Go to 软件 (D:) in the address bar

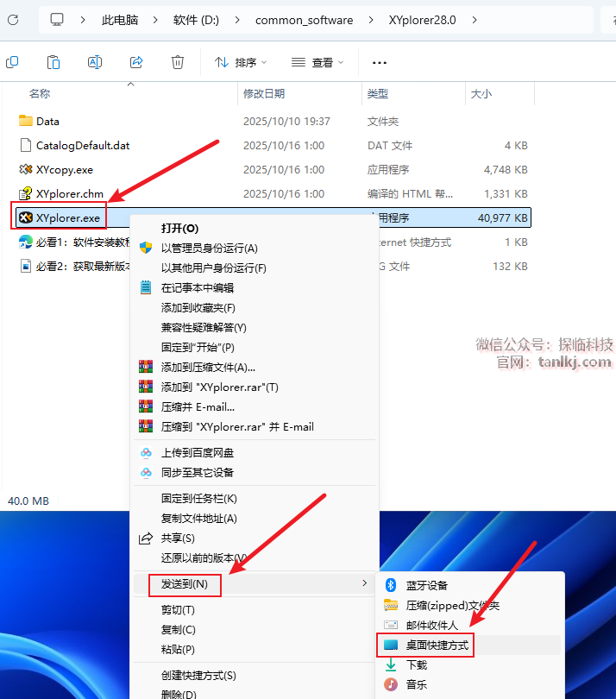tap(196, 20)
